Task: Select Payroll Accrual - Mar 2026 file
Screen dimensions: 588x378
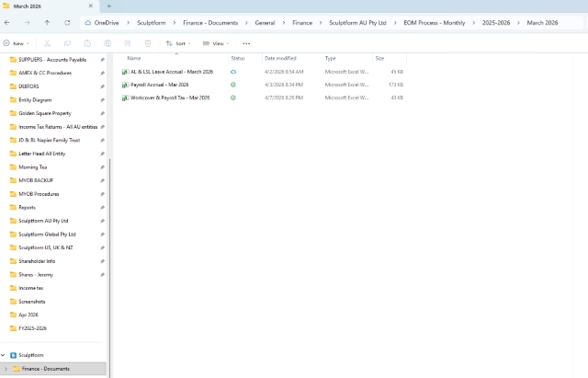Action: coord(159,85)
